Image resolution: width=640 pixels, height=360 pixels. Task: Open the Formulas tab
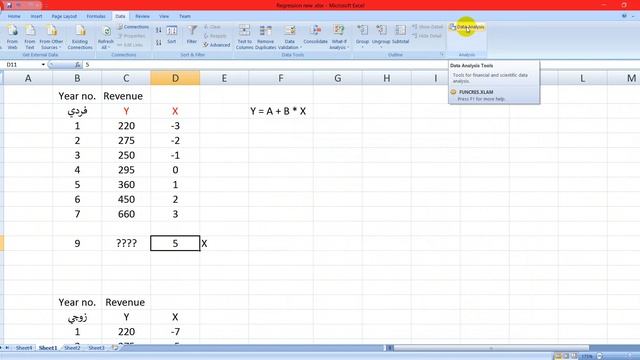pyautogui.click(x=96, y=16)
